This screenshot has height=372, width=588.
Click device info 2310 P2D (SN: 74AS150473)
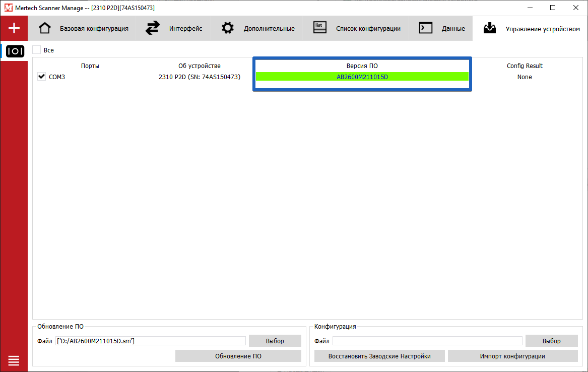[200, 77]
